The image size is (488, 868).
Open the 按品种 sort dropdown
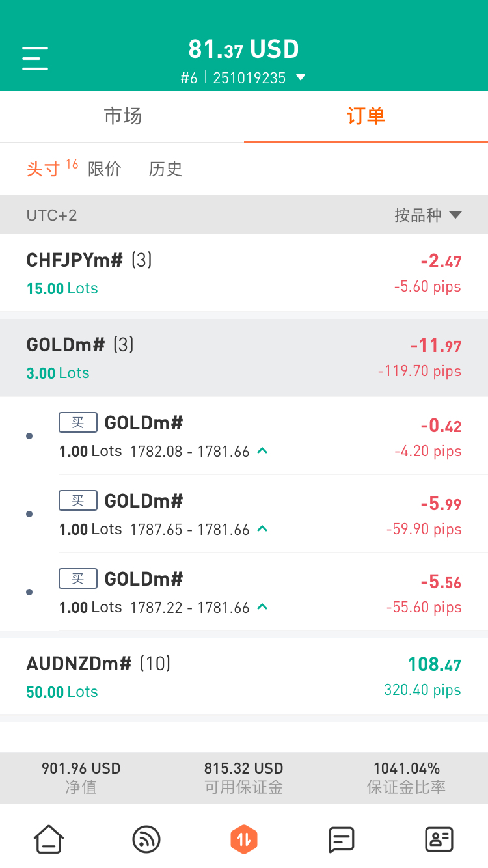427,215
